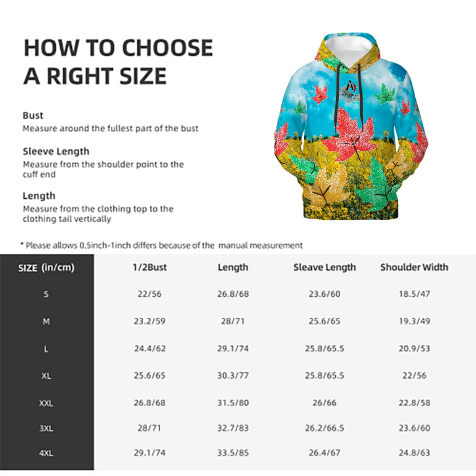476x476 pixels.
Task: Select the 4XL size row label
Action: [x=46, y=453]
